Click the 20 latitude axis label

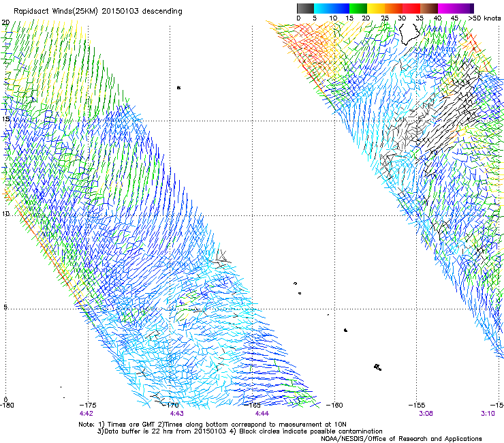5,22
